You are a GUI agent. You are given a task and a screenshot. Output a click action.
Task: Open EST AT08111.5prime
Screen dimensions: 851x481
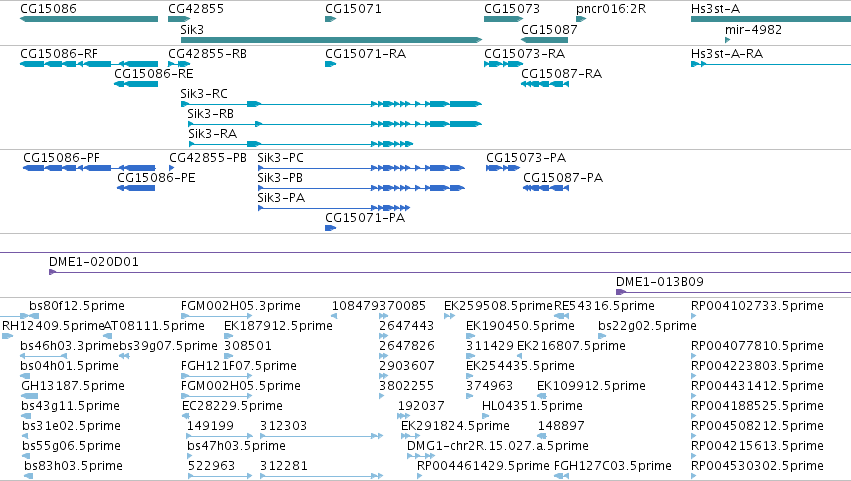point(154,326)
